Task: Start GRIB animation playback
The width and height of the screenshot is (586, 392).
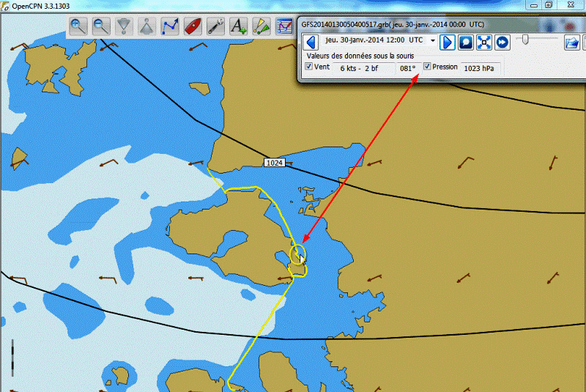Action: click(x=502, y=42)
